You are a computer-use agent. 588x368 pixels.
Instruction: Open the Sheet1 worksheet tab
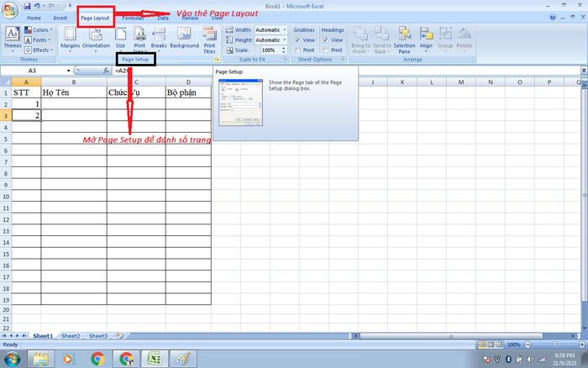click(x=43, y=336)
